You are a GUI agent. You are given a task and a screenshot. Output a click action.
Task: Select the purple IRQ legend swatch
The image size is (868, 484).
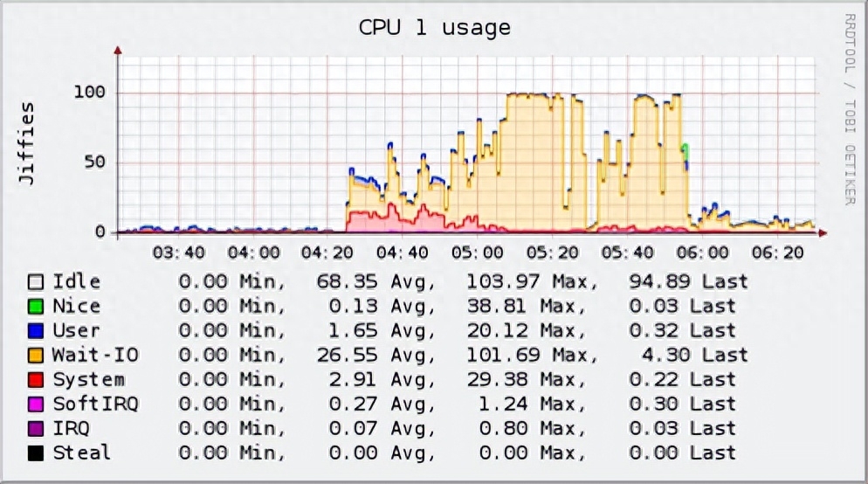coord(36,429)
